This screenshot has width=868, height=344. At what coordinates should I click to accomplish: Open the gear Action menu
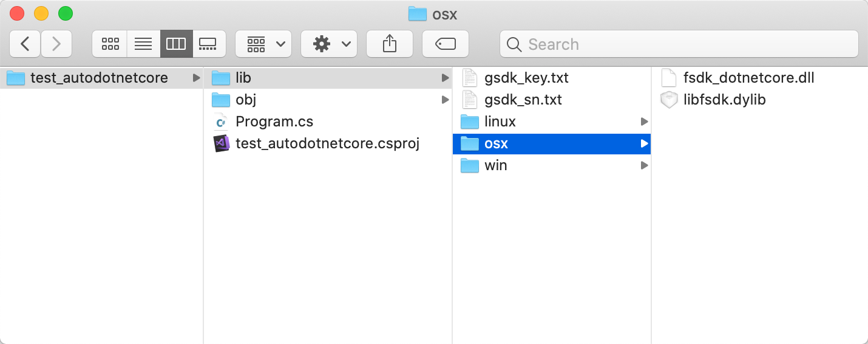(x=329, y=44)
